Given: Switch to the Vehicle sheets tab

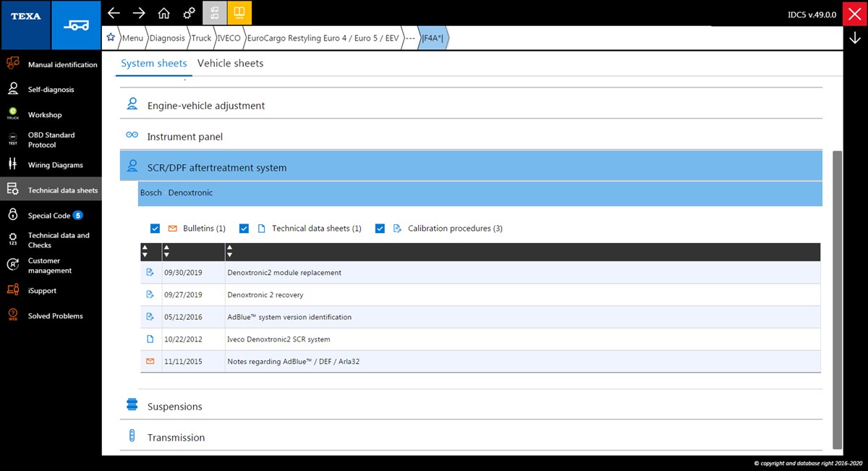Looking at the screenshot, I should 230,64.
